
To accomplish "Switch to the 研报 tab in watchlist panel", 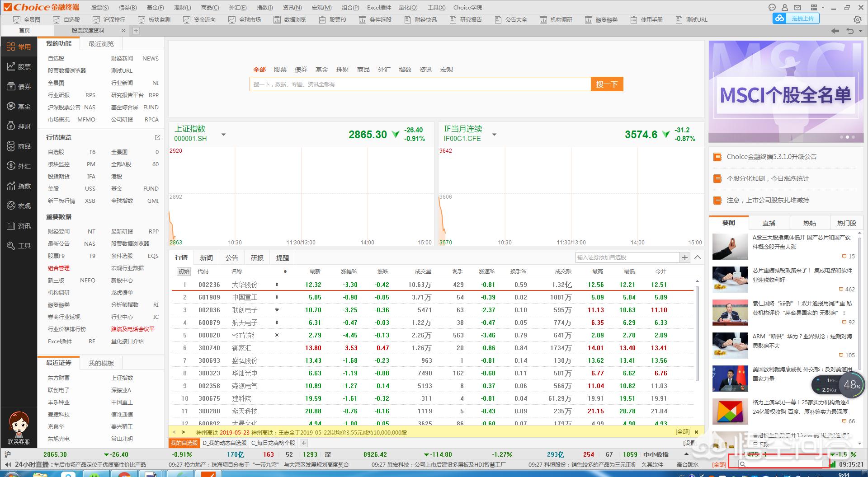I will (x=257, y=257).
